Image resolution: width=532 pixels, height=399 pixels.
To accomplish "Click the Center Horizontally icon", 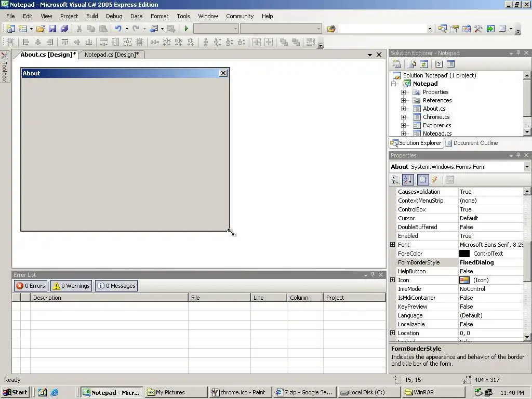I will [x=257, y=42].
